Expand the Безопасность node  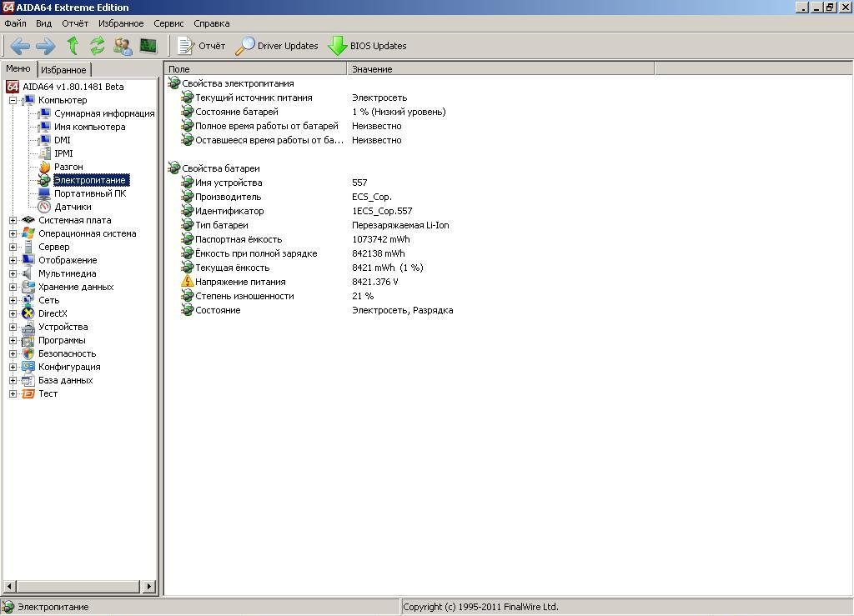(x=13, y=353)
